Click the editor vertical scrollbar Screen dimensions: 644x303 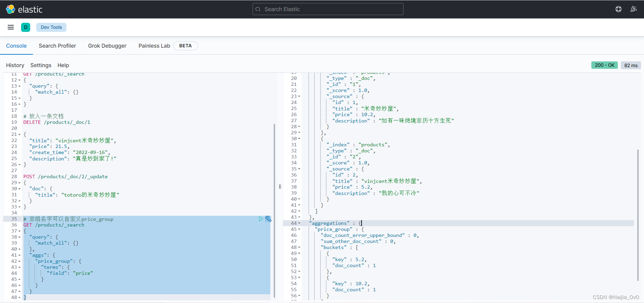tap(274, 210)
